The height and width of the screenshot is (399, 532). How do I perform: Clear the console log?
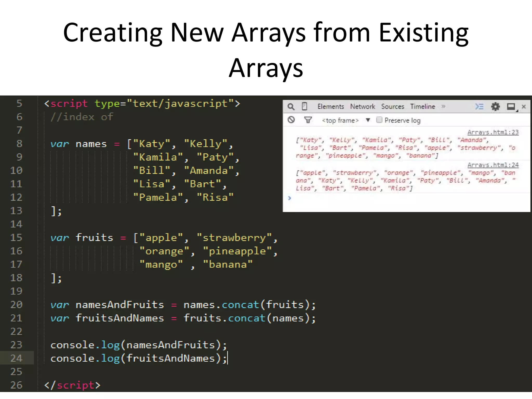tap(291, 120)
